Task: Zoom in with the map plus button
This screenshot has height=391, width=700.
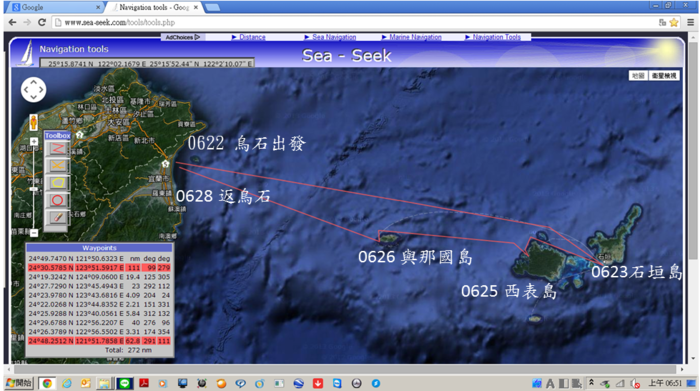Action: (x=34, y=141)
